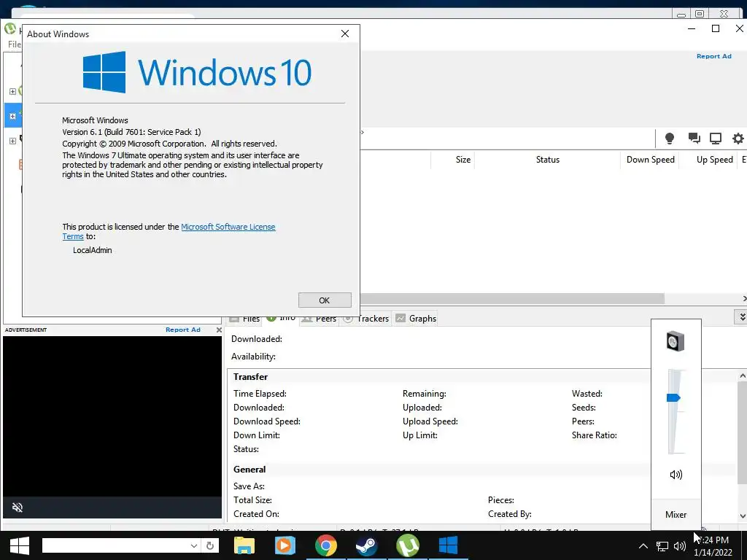Sort by Down Speed column
This screenshot has height=560, width=747.
click(x=650, y=160)
